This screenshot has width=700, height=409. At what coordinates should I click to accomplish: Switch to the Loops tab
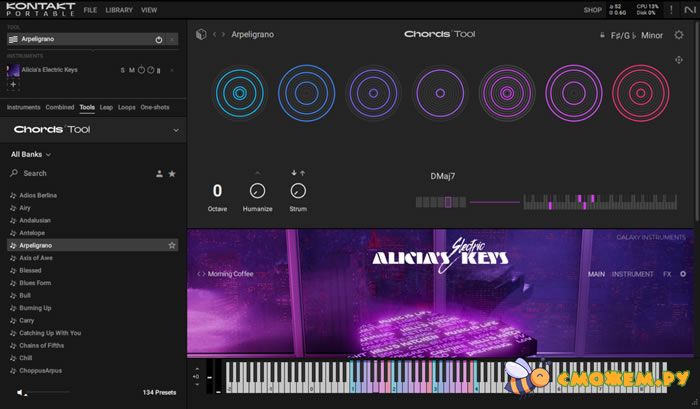click(127, 106)
